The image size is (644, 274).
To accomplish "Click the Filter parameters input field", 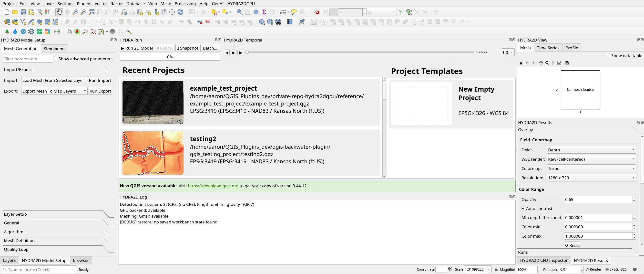I will tap(28, 59).
